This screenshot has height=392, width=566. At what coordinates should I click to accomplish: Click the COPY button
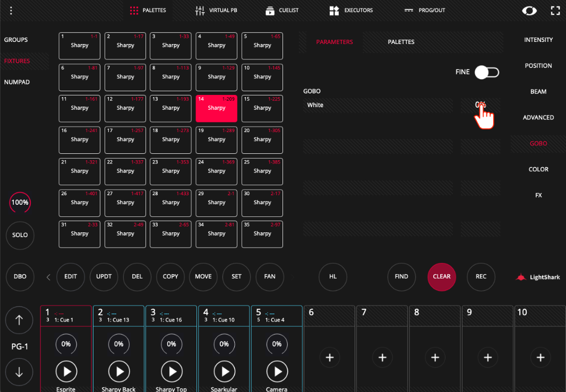(x=170, y=276)
